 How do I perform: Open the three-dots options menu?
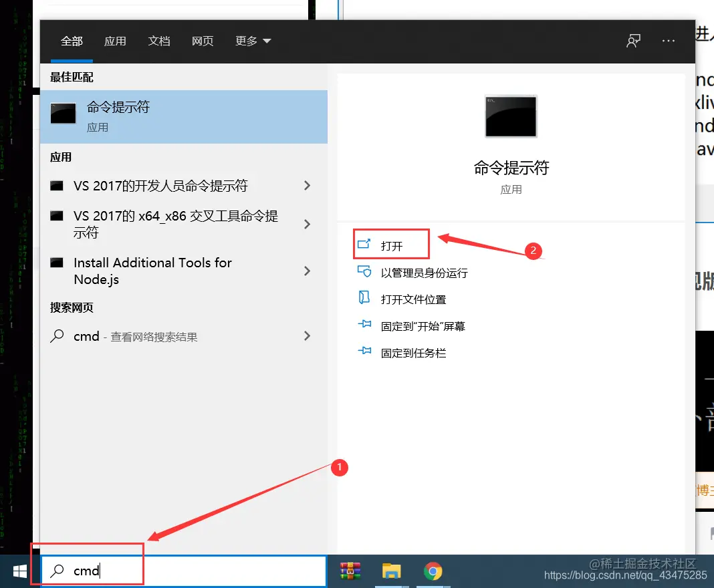point(668,41)
